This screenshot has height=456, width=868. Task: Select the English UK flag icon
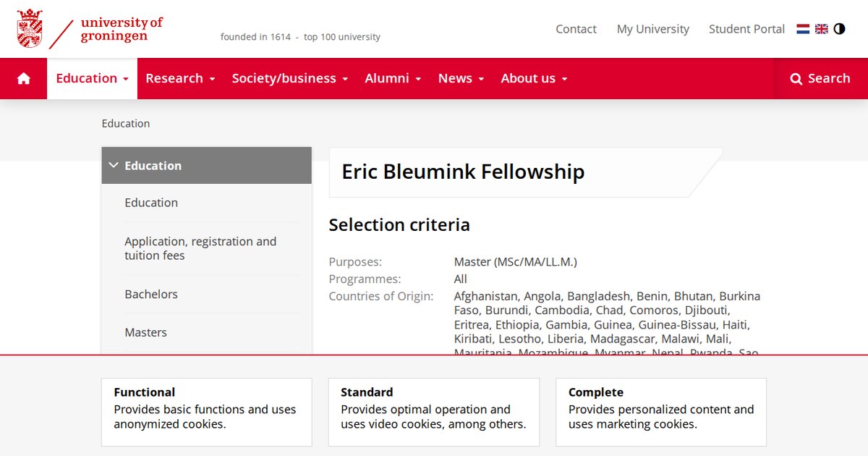coord(822,29)
